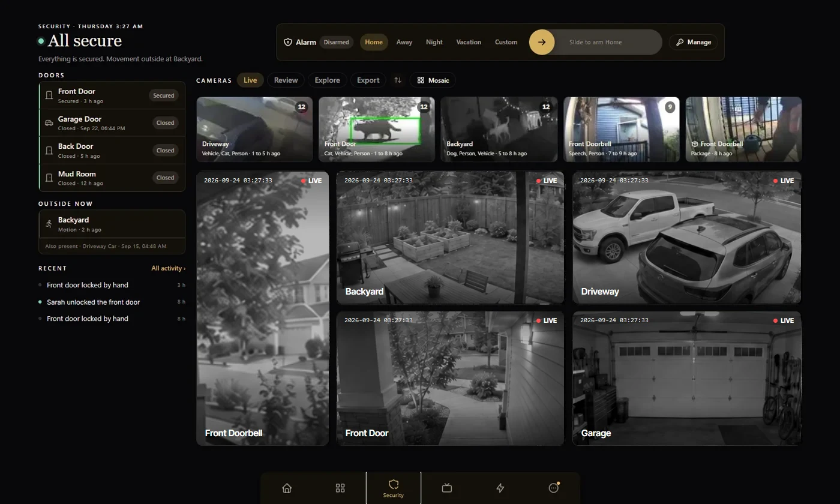The image size is (840, 504).
Task: Select the Security shield tab in bottom bar
Action: coord(394,488)
